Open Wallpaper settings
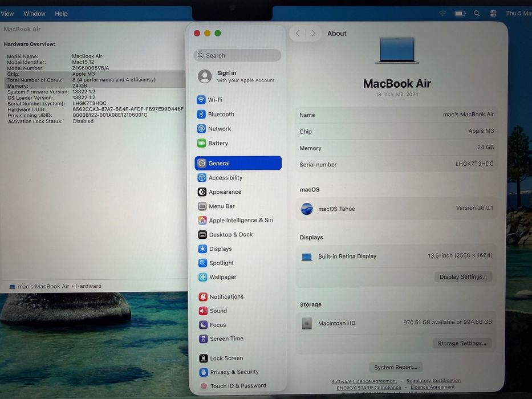The height and width of the screenshot is (399, 532). click(238, 277)
